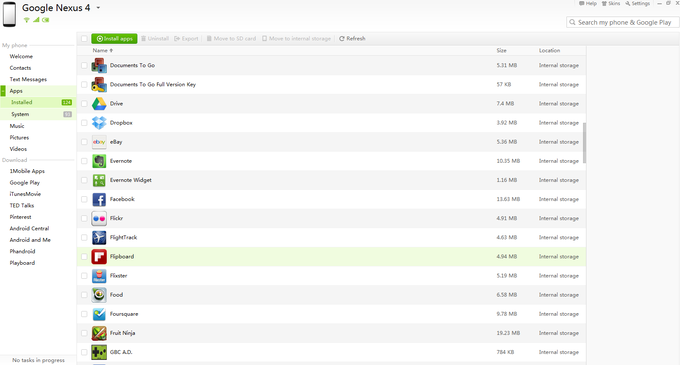
Task: Click the green Install apps button
Action: tap(114, 39)
